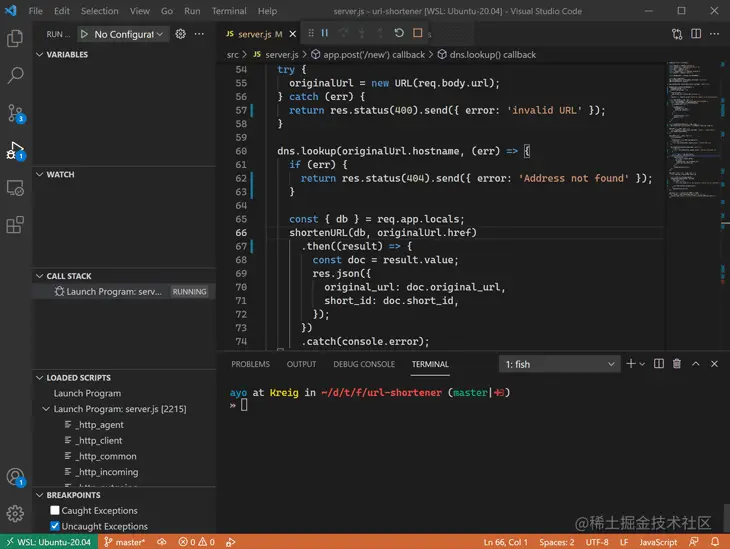
Task: Select Launch Program session in call stack
Action: (x=124, y=291)
